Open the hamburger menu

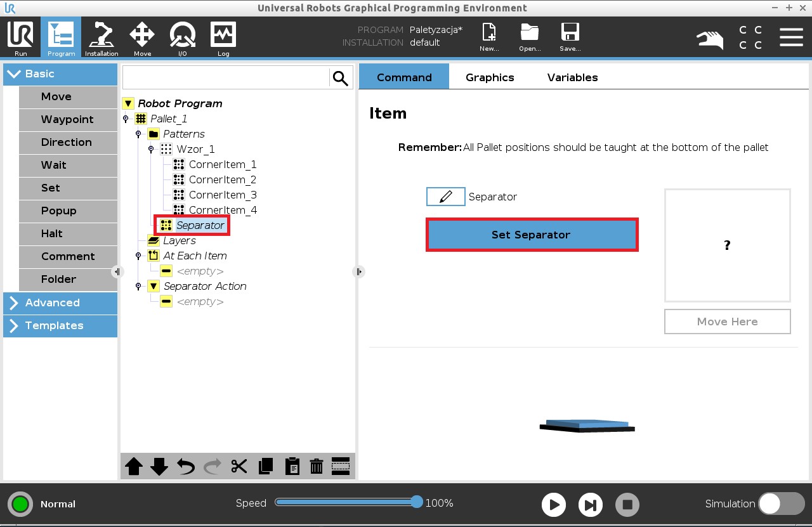pos(791,37)
